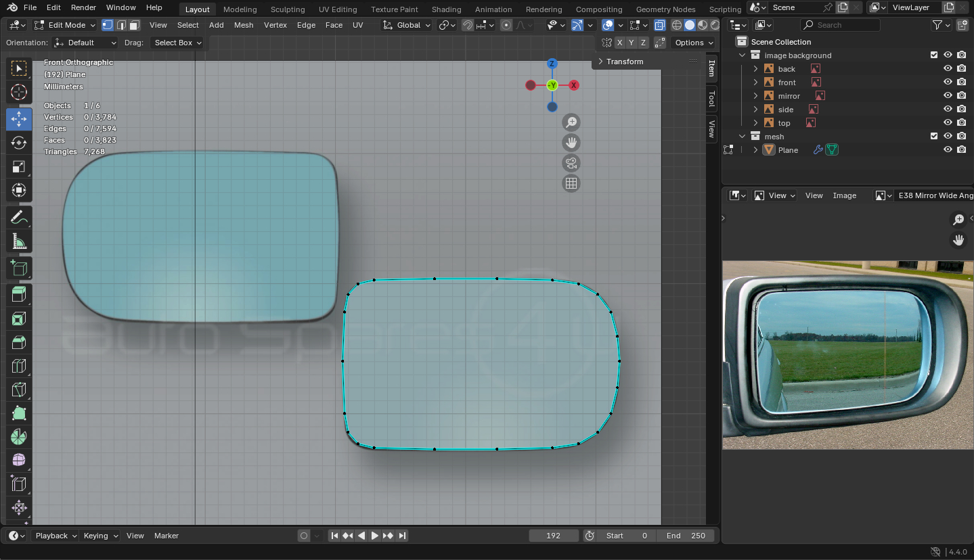This screenshot has height=560, width=974.
Task: Enable face select mode
Action: coord(134,25)
